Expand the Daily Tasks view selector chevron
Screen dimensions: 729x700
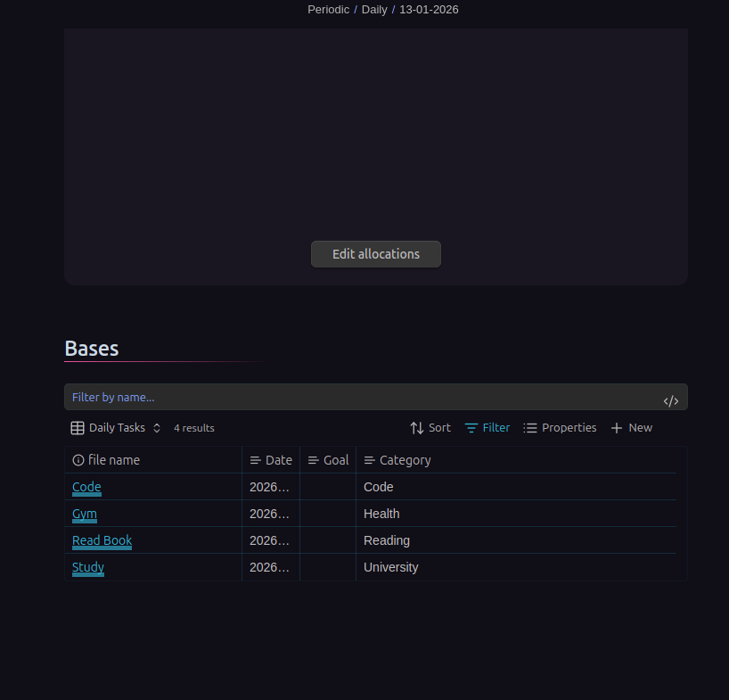click(x=156, y=427)
